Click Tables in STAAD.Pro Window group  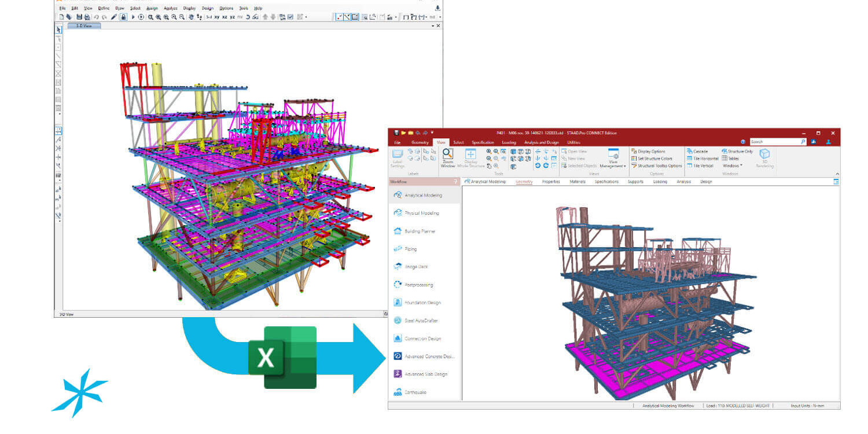coord(730,159)
